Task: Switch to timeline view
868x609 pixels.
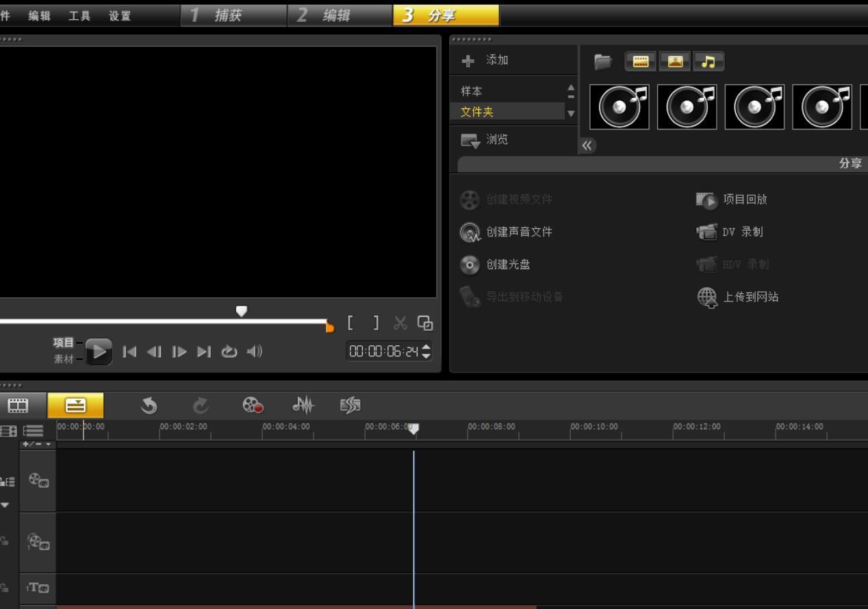Action: click(x=75, y=406)
